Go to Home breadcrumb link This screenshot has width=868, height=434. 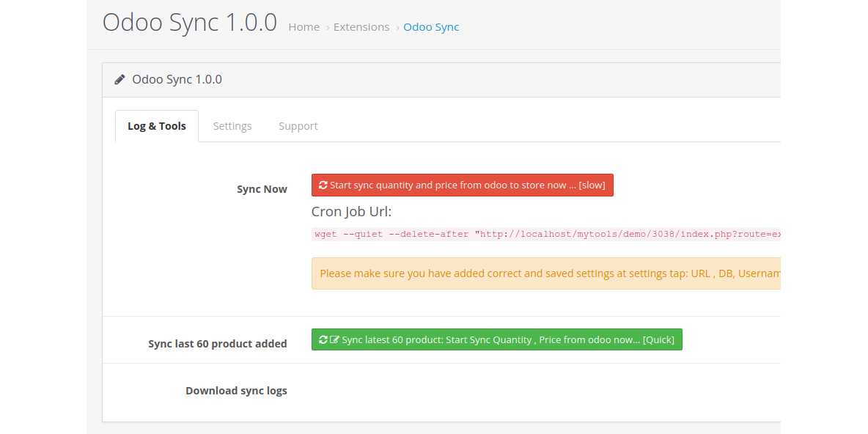[304, 26]
